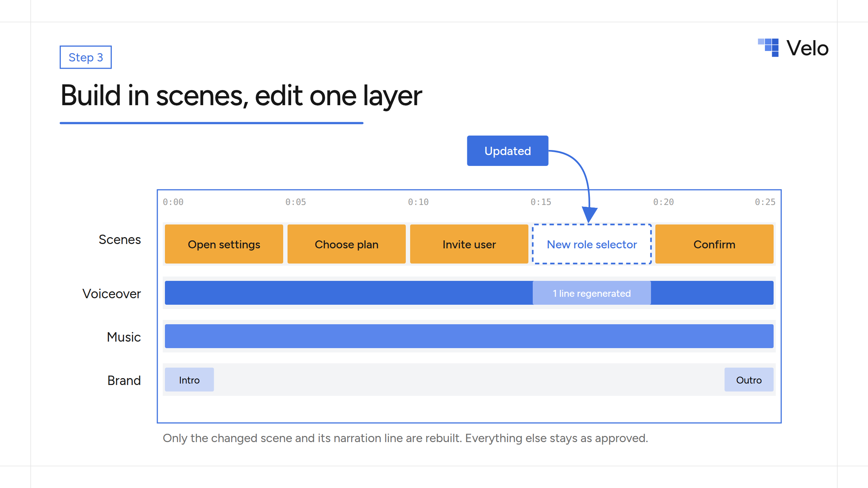Click the Music track bar
Viewport: 868px width, 488px height.
(469, 336)
